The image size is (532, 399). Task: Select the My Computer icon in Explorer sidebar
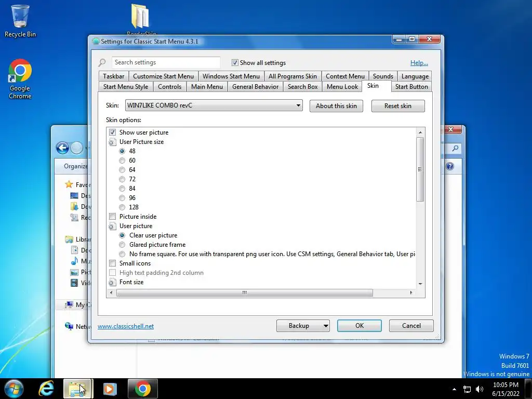pyautogui.click(x=69, y=304)
